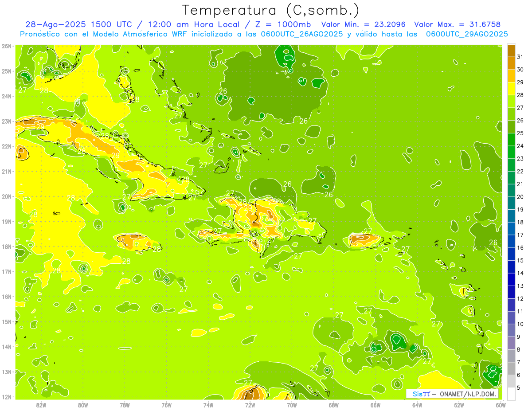Viewport: 532px width, 411px height.
Task: Click the color legend value 22
Action: 520,171
